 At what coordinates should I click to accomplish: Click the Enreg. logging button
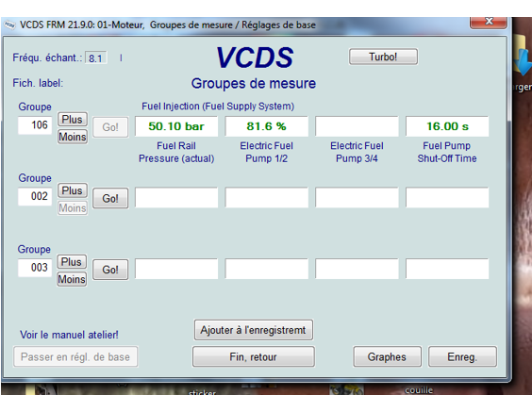point(462,356)
